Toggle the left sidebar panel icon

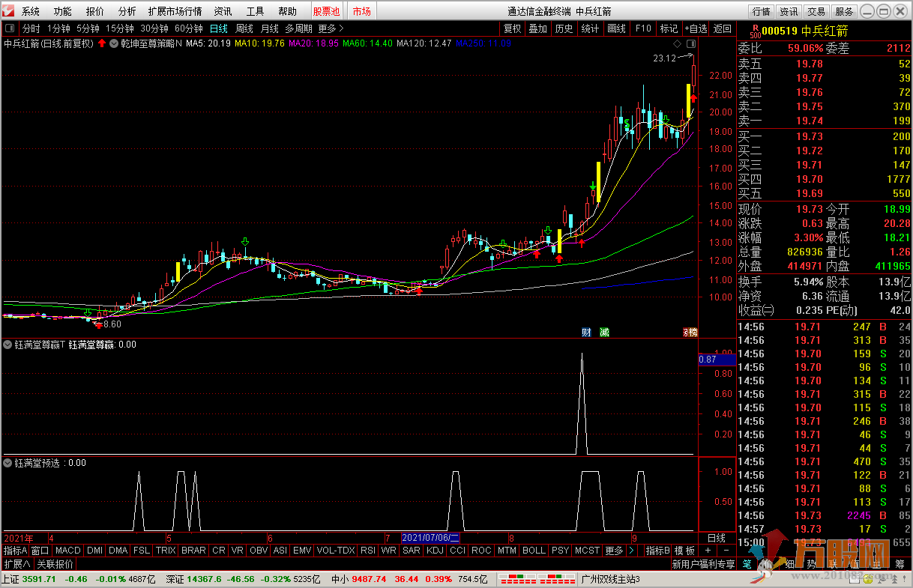pyautogui.click(x=9, y=28)
